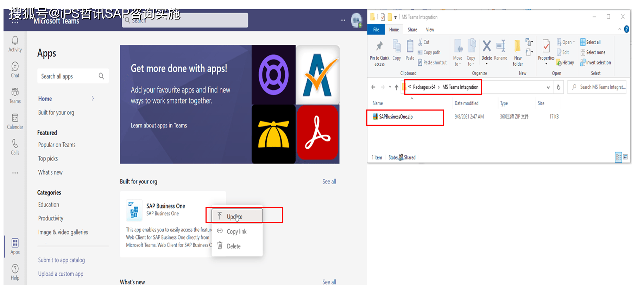Image resolution: width=644 pixels, height=294 pixels.
Task: Select the Apps icon in Teams sidebar
Action: click(x=15, y=243)
